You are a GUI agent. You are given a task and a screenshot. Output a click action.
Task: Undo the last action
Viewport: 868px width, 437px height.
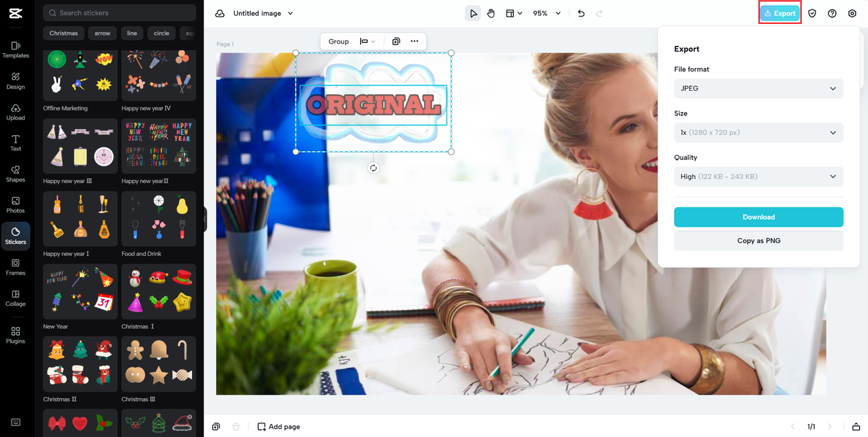click(x=581, y=14)
